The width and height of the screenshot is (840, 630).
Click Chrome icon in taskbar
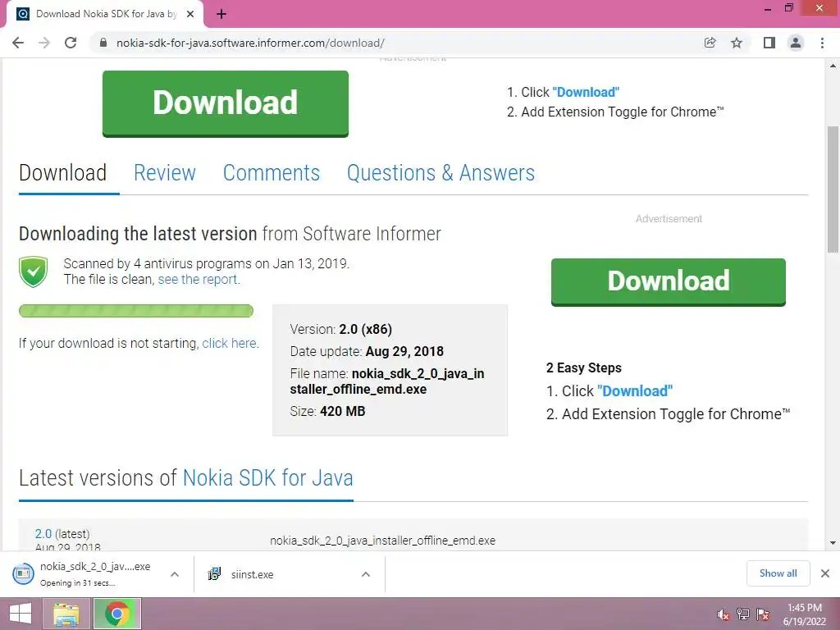tap(117, 614)
